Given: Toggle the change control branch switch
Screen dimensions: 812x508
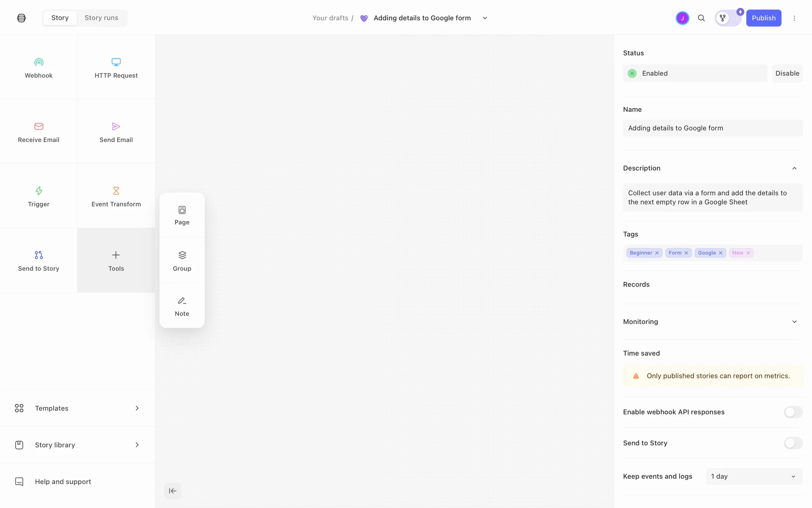Looking at the screenshot, I should click(728, 18).
